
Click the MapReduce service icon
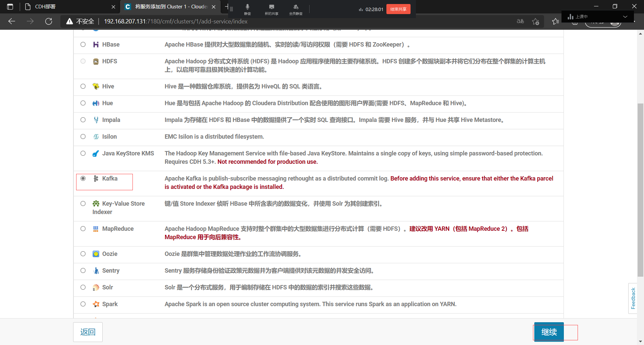[96, 229]
